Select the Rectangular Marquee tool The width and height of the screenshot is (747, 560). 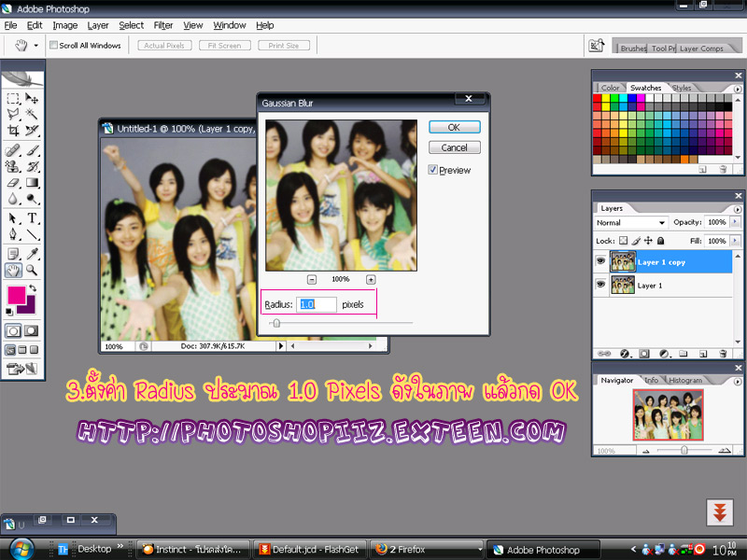13,99
